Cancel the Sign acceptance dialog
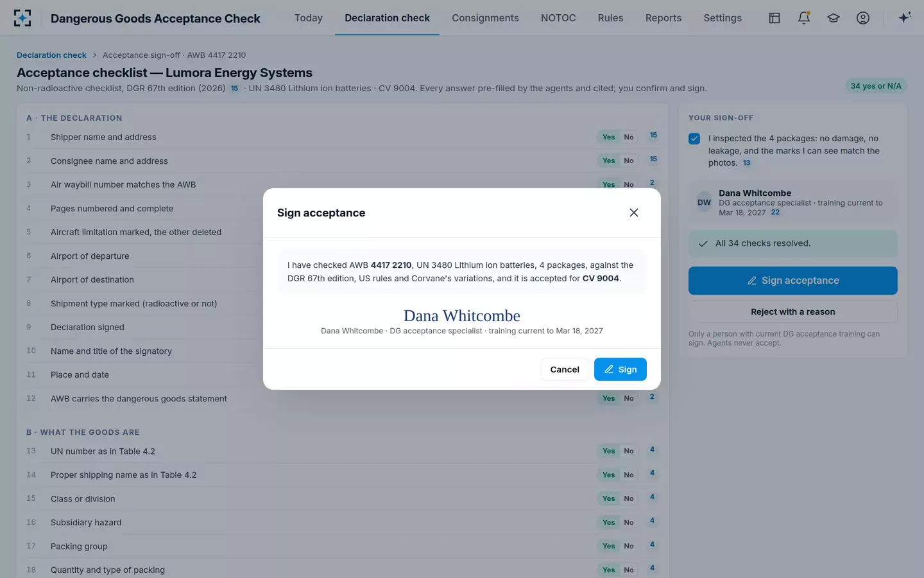Screen dimensions: 924x578 coord(565,369)
